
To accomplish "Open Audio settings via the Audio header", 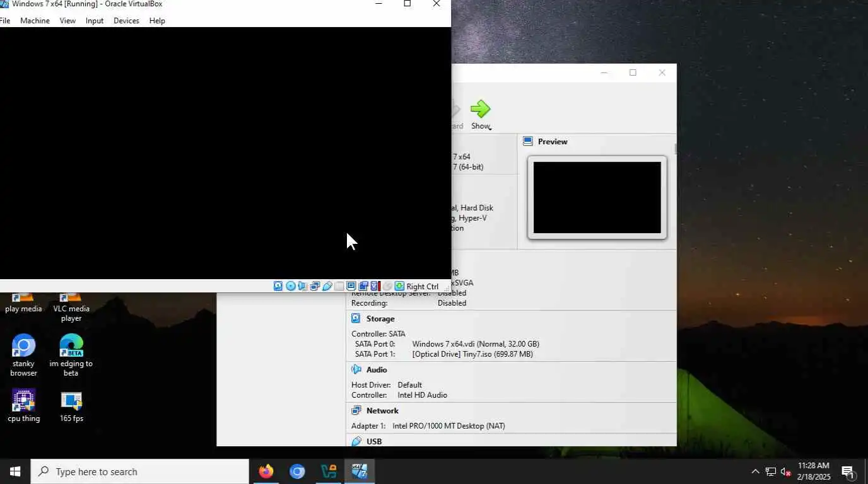I will 377,370.
